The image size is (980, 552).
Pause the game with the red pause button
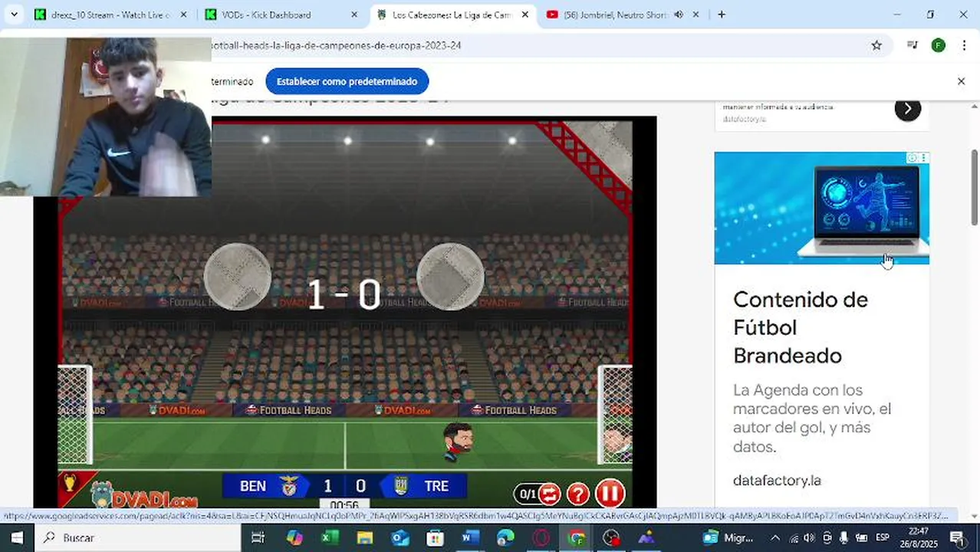point(610,494)
